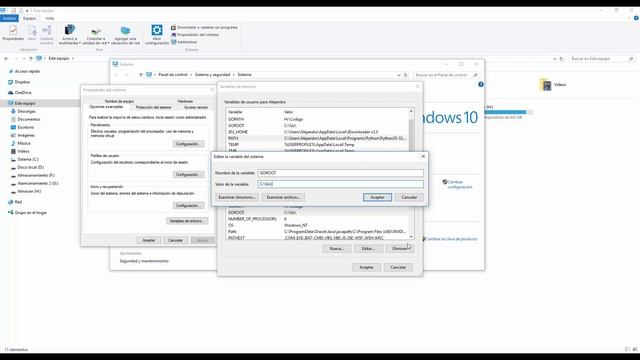This screenshot has height=360, width=640.
Task: Expand the Acceso a multimedia dropdown arrow
Action: (x=80, y=43)
